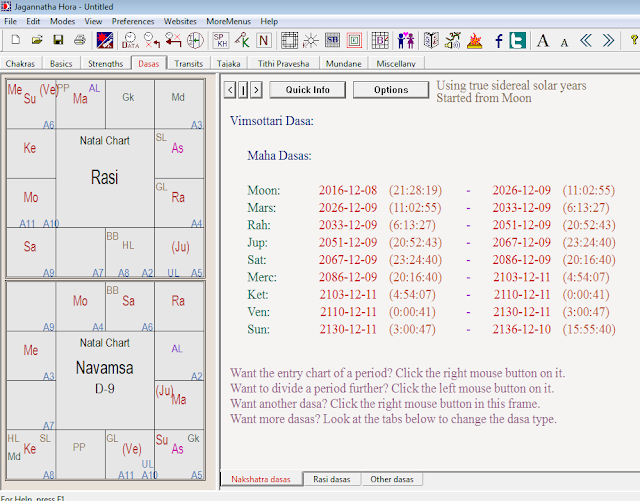Click the clock icon with red X and arrow
Screen dimensions: 640x501
[152, 40]
